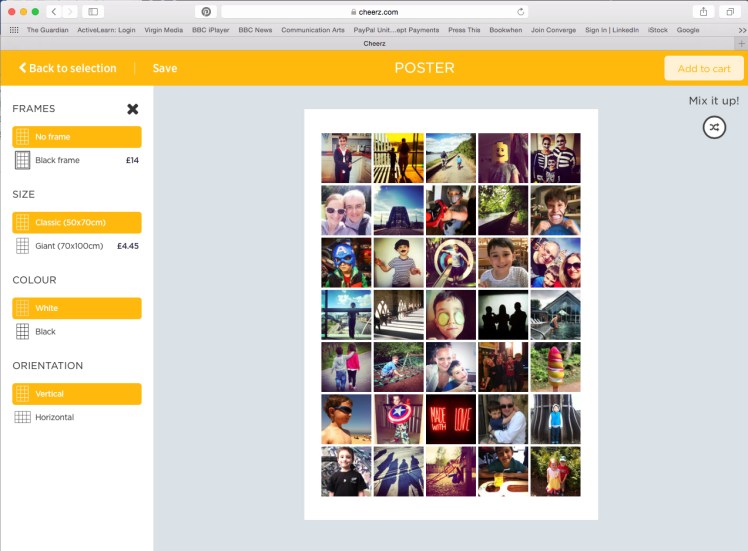Open a new tab with plus
The image size is (748, 551).
tap(741, 43)
